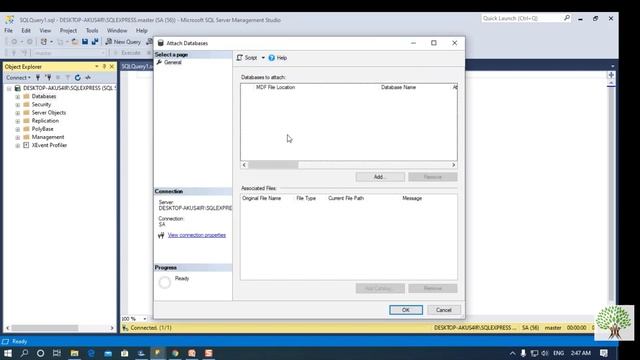Click the Add button in Attach Databases

click(380, 177)
